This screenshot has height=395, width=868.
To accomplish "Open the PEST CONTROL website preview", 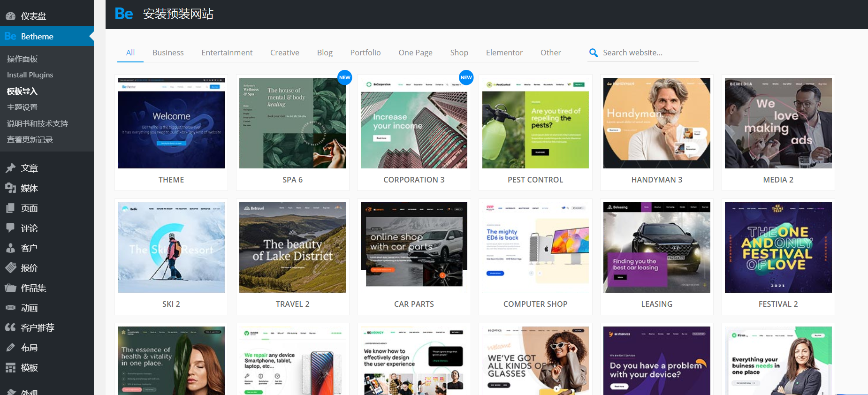I will tap(535, 123).
